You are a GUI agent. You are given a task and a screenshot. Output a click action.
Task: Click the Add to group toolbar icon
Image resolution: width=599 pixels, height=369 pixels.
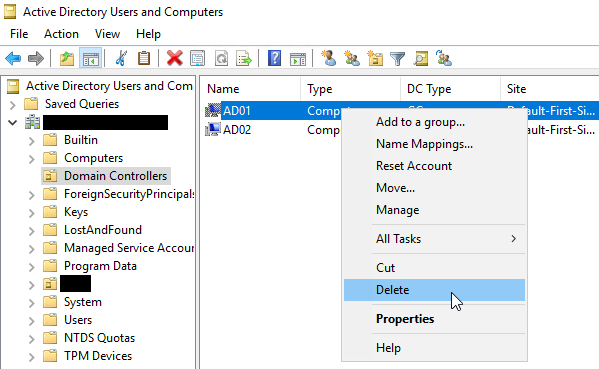click(444, 58)
